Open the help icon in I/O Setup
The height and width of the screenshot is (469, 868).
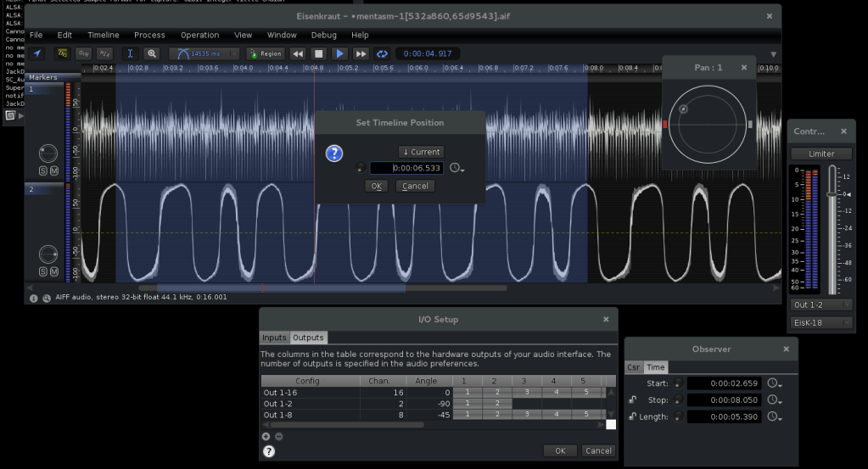tap(269, 451)
